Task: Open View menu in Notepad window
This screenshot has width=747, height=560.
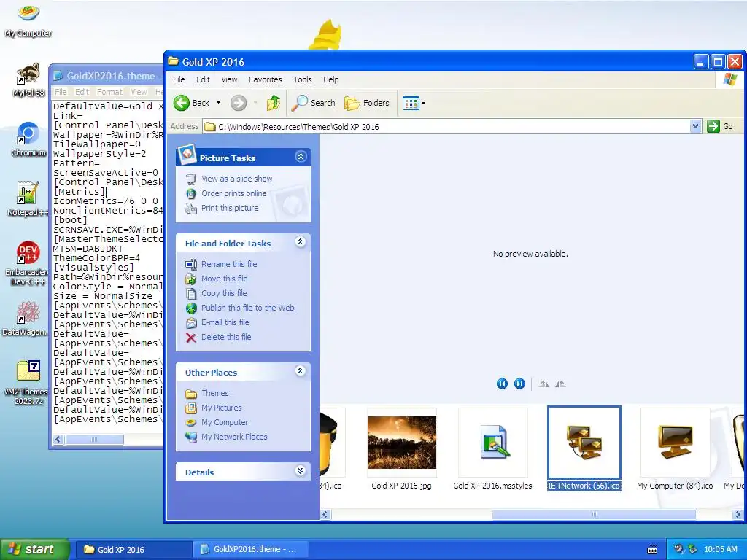Action: [139, 92]
